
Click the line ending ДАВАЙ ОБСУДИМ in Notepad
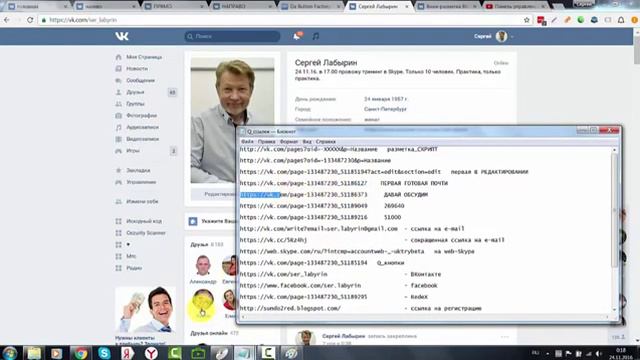pos(333,195)
